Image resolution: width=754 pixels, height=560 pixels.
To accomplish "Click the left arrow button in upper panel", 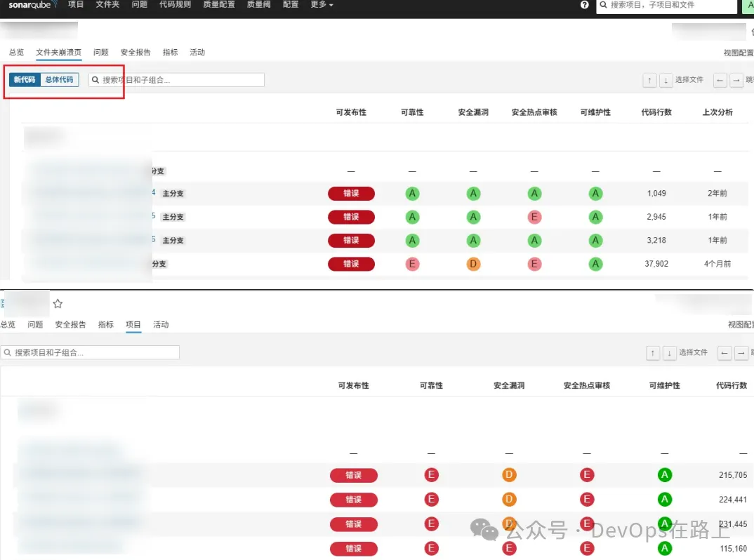I will click(720, 80).
